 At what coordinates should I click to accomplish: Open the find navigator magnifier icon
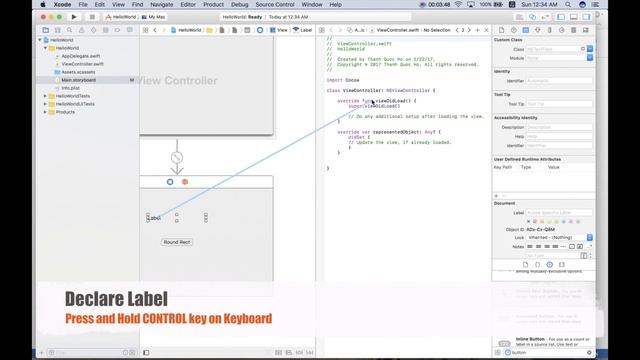pyautogui.click(x=69, y=30)
